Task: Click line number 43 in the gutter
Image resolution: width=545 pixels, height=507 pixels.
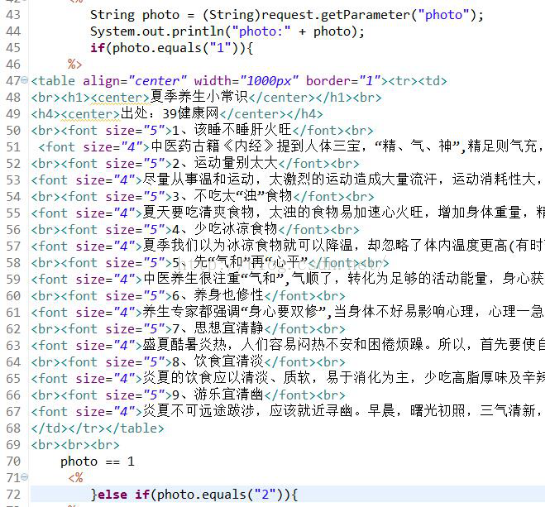Action: [13, 15]
